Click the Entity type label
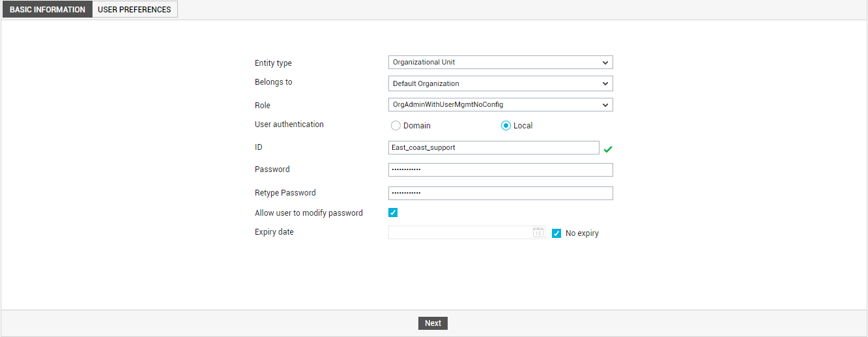This screenshot has height=337, width=868. point(273,63)
